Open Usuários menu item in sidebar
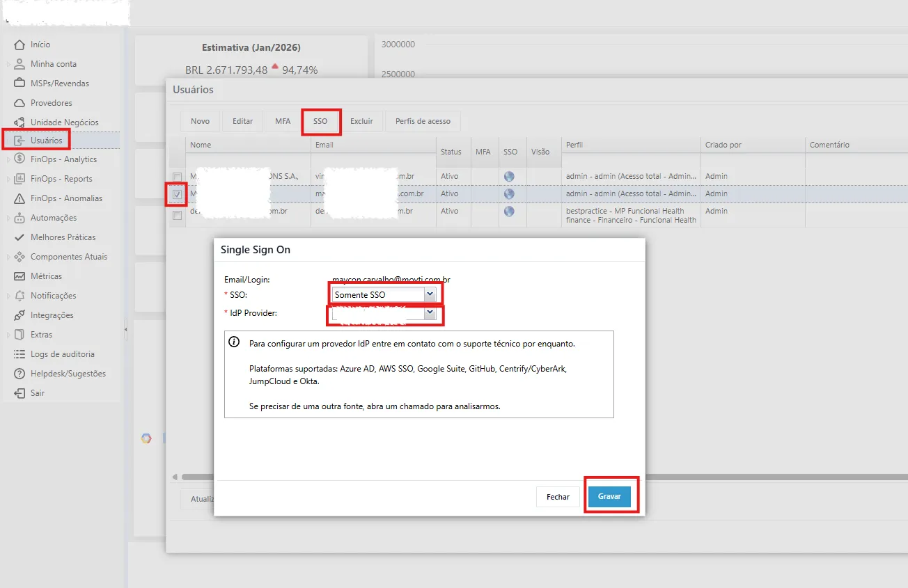The width and height of the screenshot is (908, 588). (x=60, y=141)
